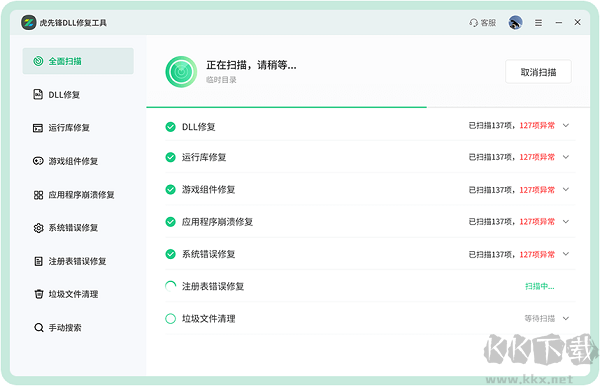Click the 运行库修复 window icon in sidebar

click(38, 128)
